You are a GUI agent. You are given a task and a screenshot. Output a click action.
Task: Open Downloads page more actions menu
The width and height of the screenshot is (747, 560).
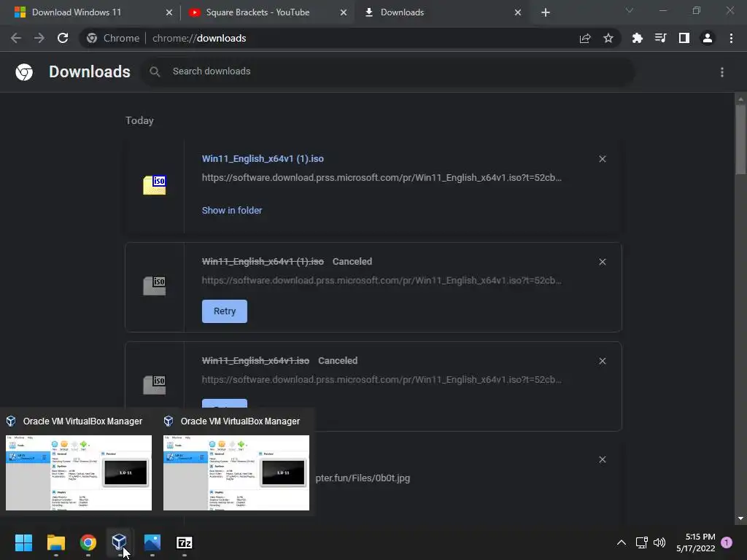tap(722, 72)
